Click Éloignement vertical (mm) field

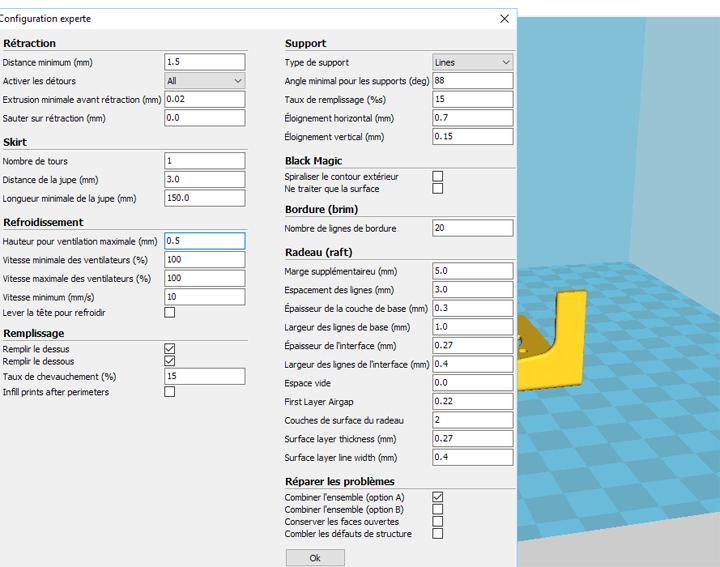(x=472, y=136)
